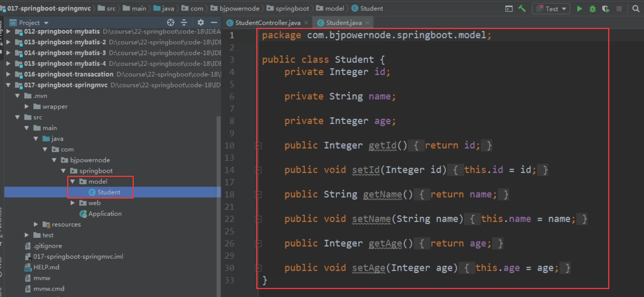This screenshot has height=297, width=644.
Task: Expand the wrapper folder
Action: 27,106
